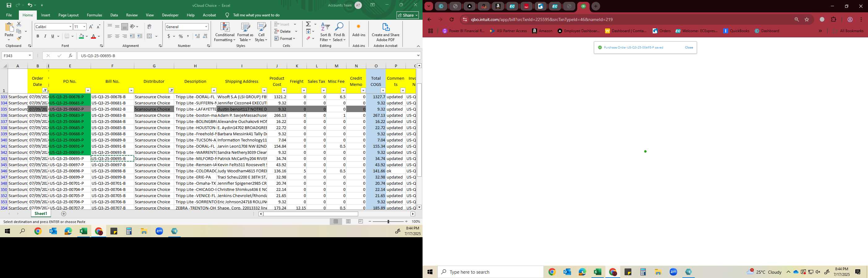Click the Chrome address bar URL

542,19
